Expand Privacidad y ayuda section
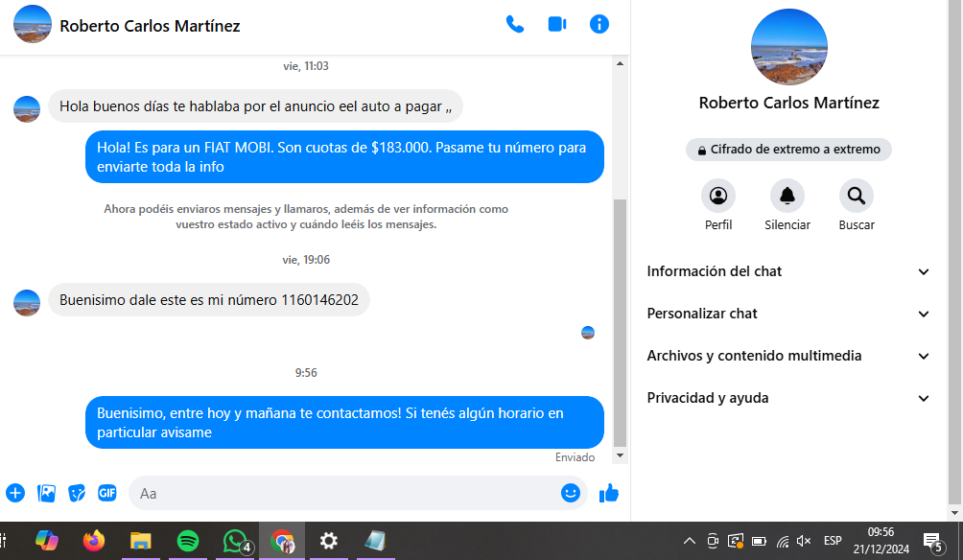 pyautogui.click(x=788, y=398)
